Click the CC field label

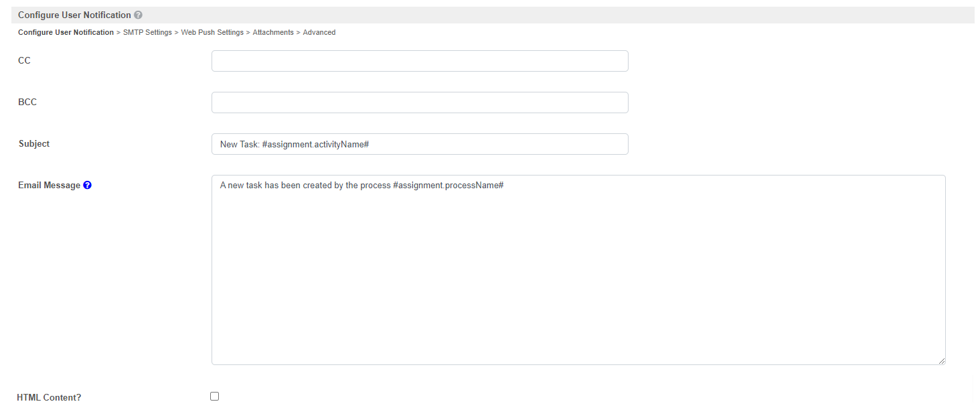click(x=24, y=60)
